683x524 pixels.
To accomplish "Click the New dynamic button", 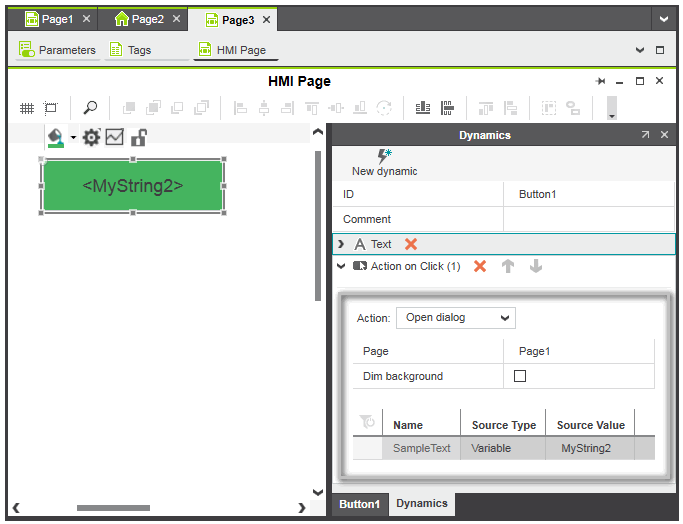I will (x=384, y=162).
